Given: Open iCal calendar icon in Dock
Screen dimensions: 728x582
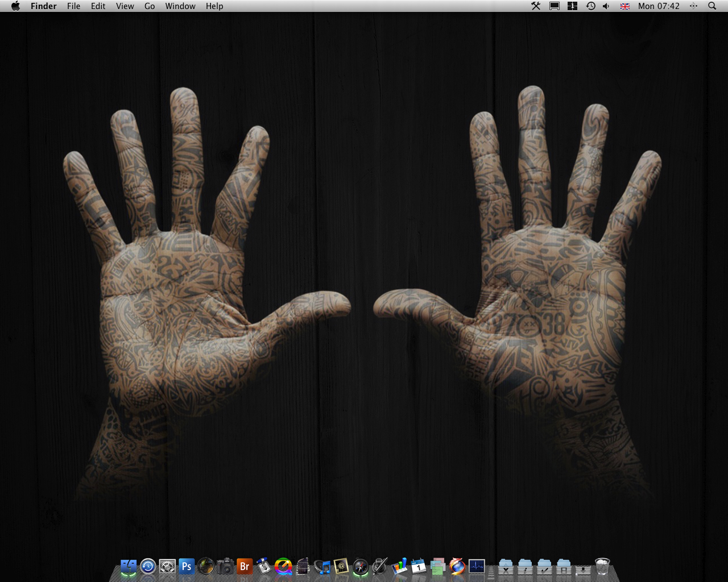Looking at the screenshot, I should pos(419,566).
